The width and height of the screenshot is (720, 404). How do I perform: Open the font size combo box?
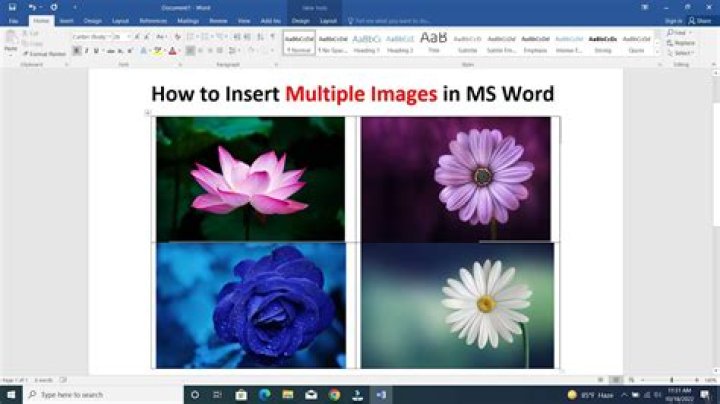point(122,37)
